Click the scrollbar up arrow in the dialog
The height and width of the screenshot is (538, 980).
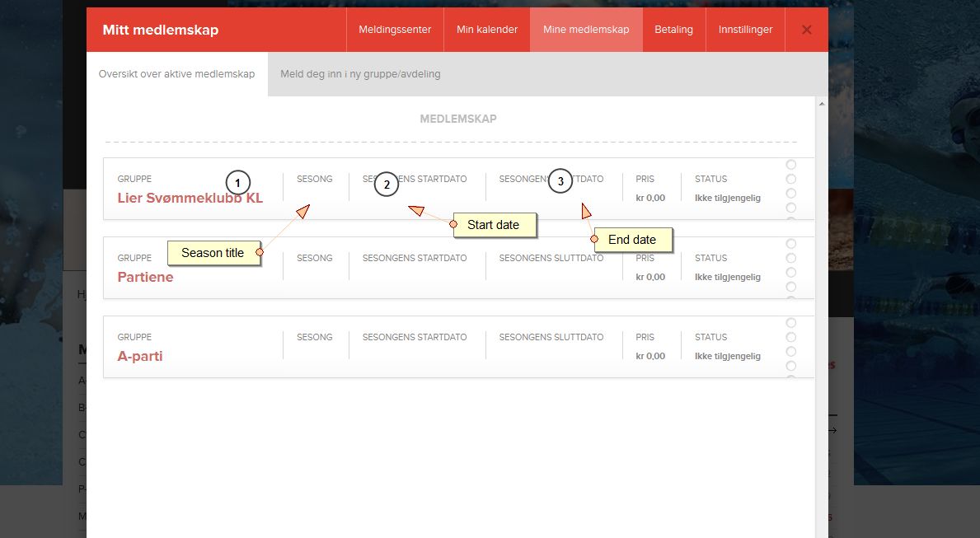click(x=821, y=105)
